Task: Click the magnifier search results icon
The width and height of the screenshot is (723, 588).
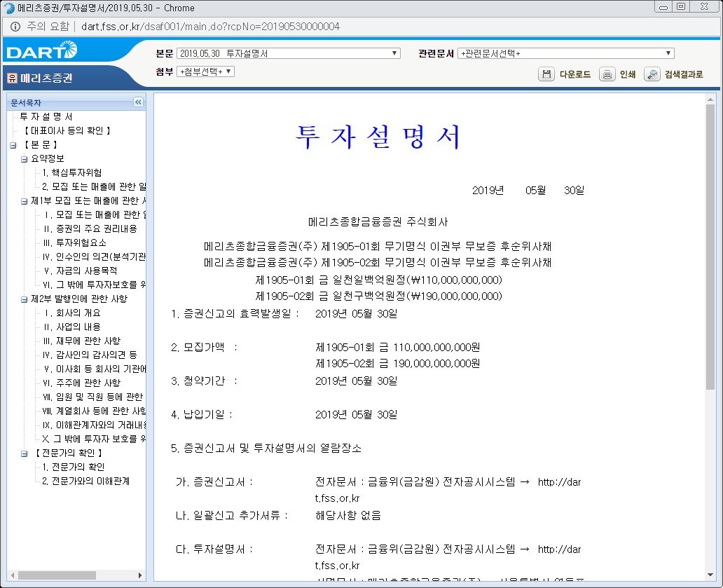Action: tap(652, 74)
